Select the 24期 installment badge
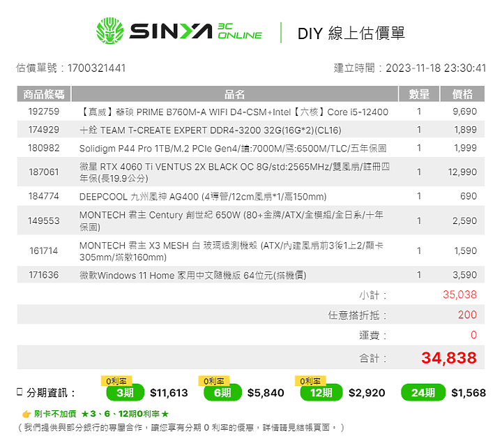 point(423,392)
